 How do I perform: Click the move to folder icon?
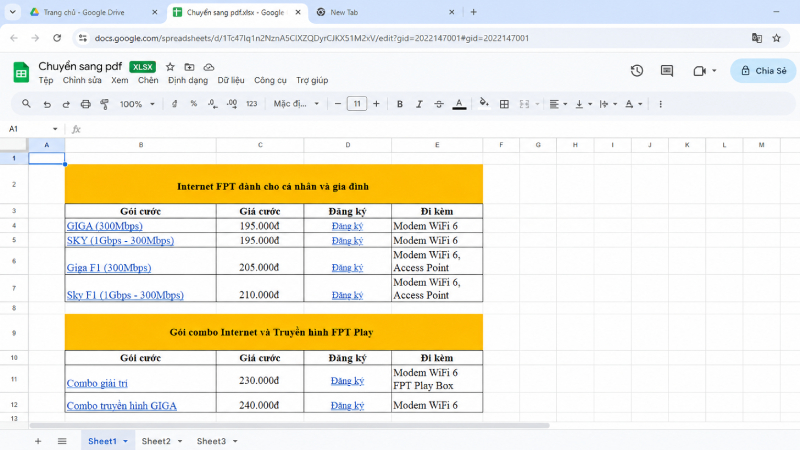(189, 67)
